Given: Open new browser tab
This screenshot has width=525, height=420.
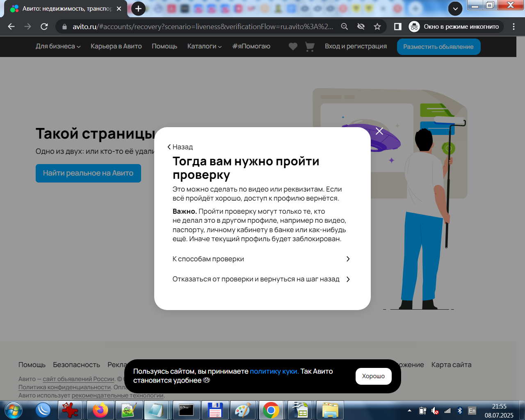Looking at the screenshot, I should coord(139,9).
